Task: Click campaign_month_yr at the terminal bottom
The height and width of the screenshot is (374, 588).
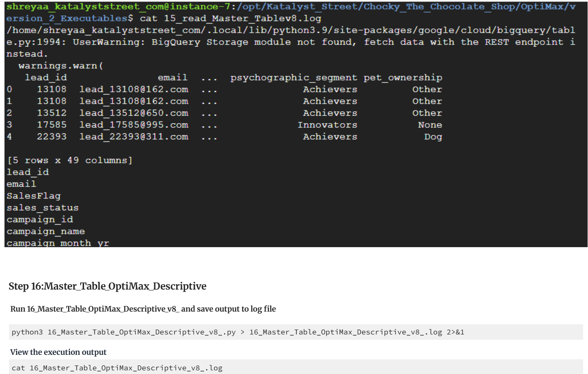Action: [57, 243]
